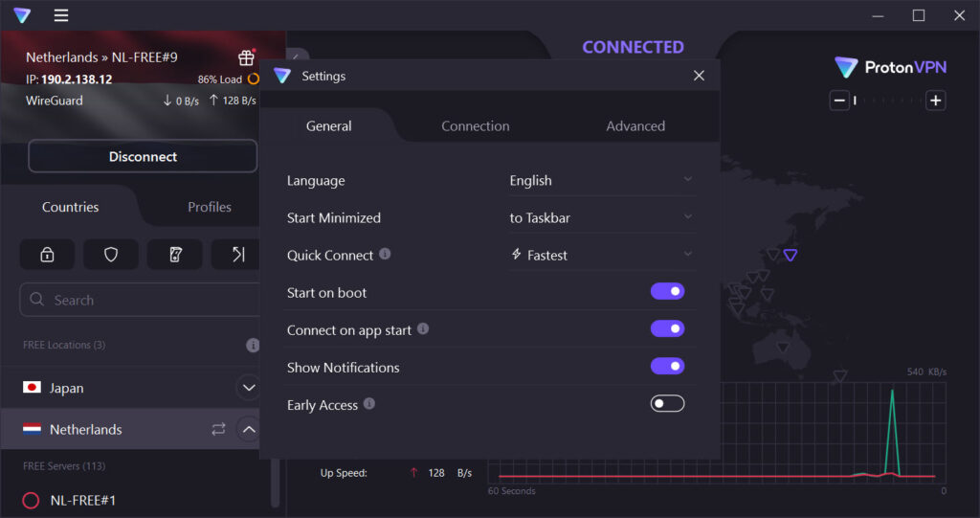Image resolution: width=980 pixels, height=518 pixels.
Task: Select the Profiles tab
Action: tap(210, 207)
